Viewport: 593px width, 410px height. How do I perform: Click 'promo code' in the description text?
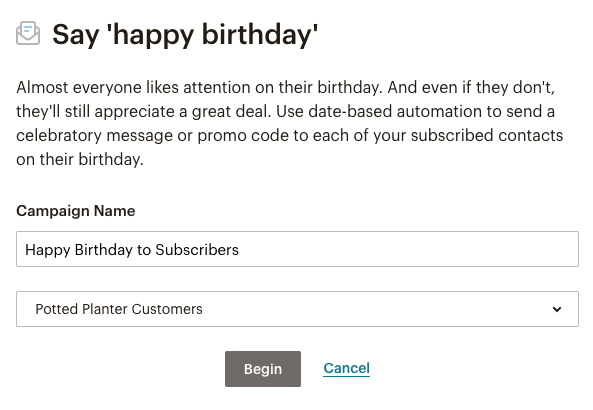point(222,136)
